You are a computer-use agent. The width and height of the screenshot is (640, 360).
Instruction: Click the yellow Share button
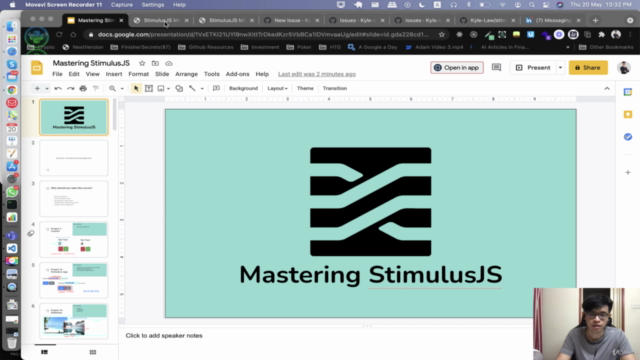point(588,68)
